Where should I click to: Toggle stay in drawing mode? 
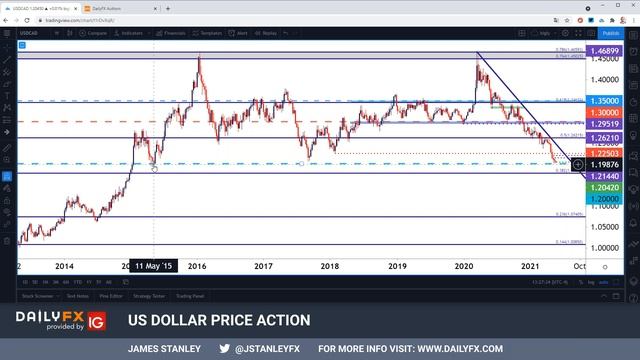(7, 188)
